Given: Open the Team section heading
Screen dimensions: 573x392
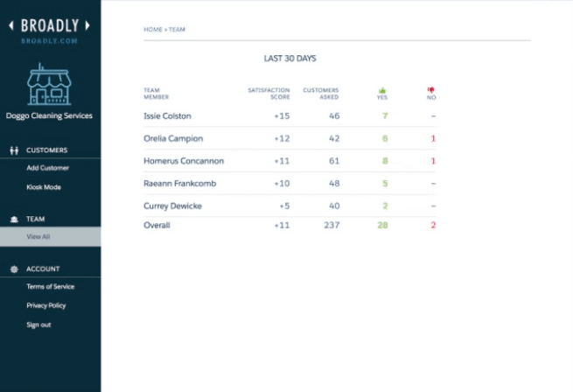Looking at the screenshot, I should tap(36, 219).
